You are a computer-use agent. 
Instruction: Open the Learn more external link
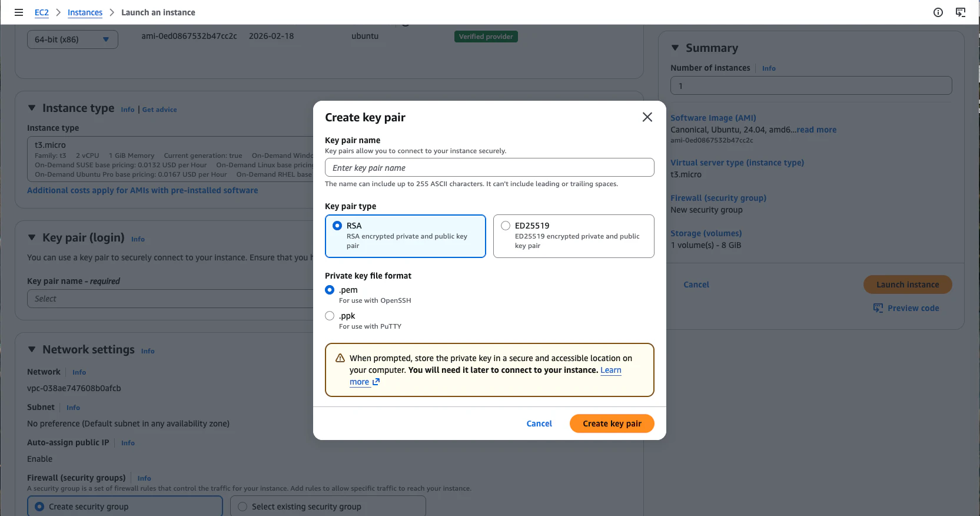pos(485,376)
